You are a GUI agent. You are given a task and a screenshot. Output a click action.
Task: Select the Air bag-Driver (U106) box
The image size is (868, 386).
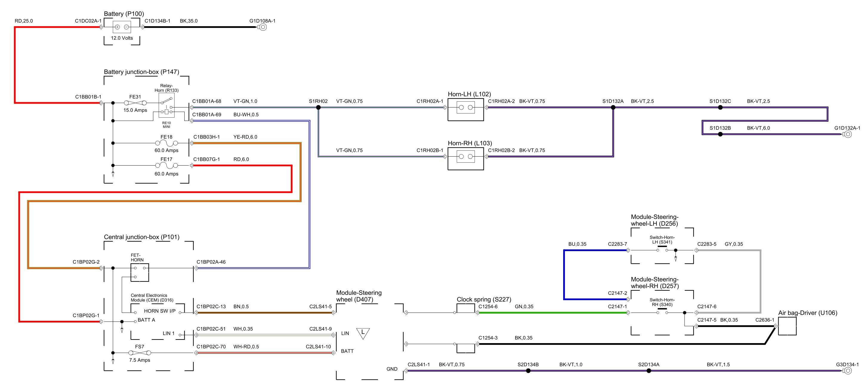click(787, 326)
